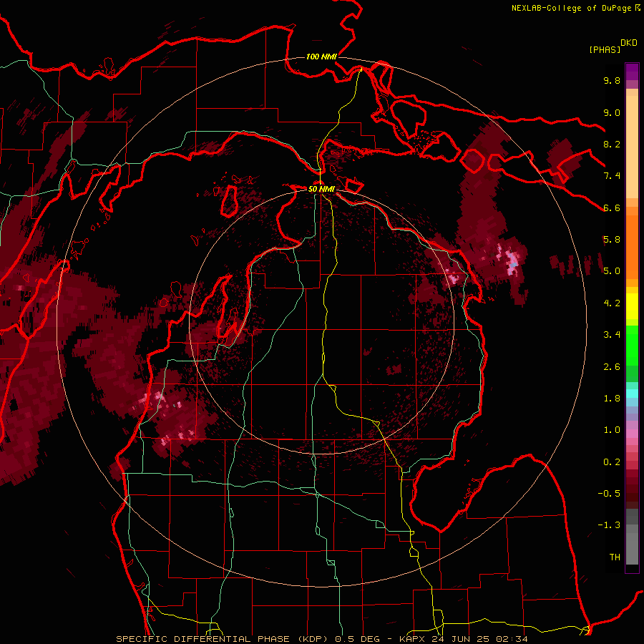Click the cyan segment of the color bar

[x=632, y=394]
